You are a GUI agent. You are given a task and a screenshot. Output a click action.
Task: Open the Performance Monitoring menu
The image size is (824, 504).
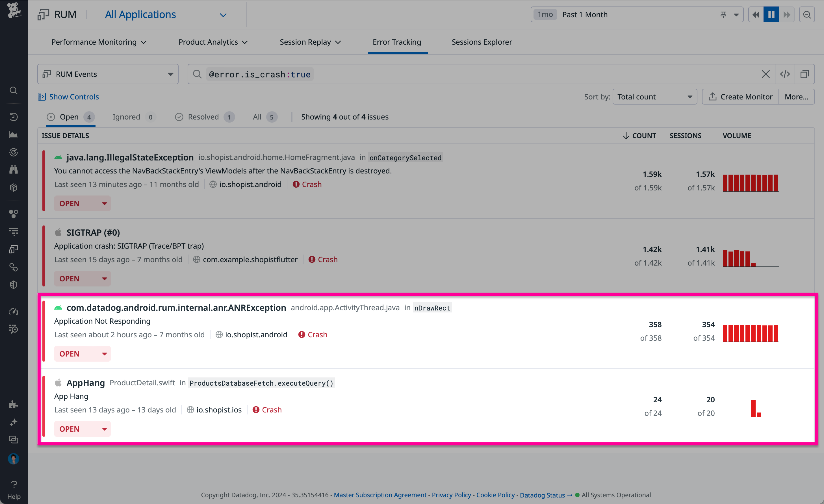click(99, 42)
